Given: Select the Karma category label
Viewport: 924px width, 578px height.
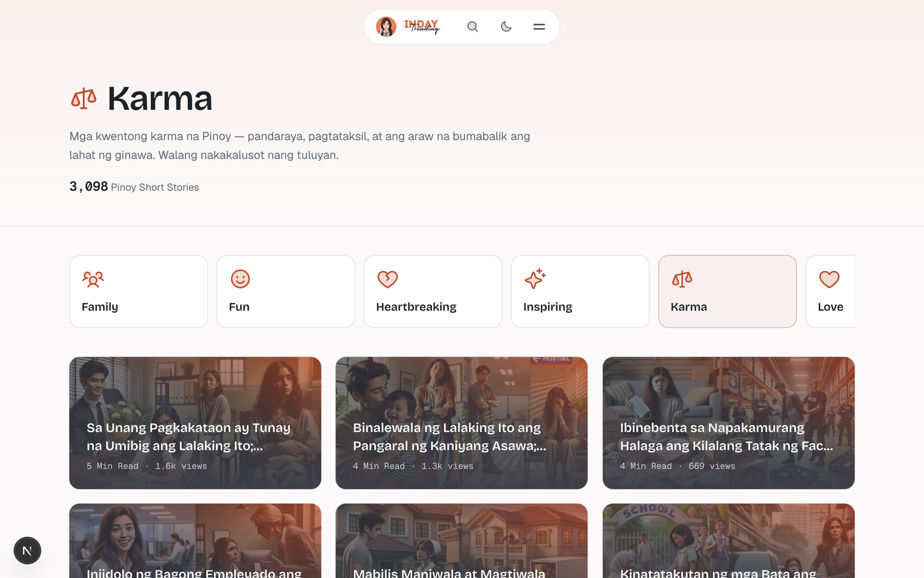Looking at the screenshot, I should tap(689, 307).
